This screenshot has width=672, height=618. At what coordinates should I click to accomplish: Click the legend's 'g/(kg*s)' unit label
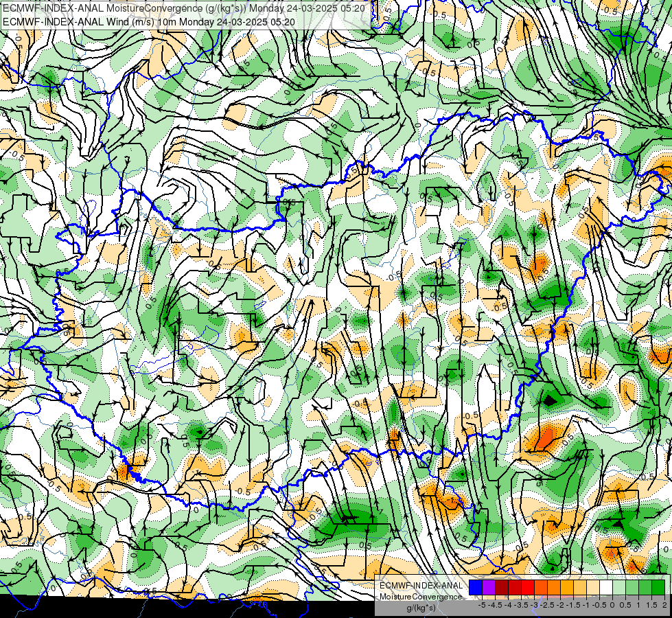tap(421, 608)
